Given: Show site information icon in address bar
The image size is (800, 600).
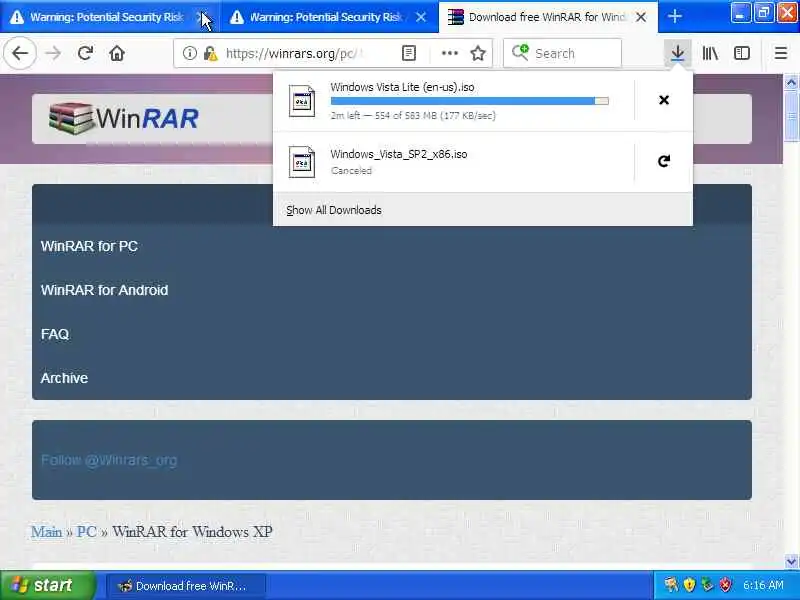Looking at the screenshot, I should pyautogui.click(x=189, y=53).
